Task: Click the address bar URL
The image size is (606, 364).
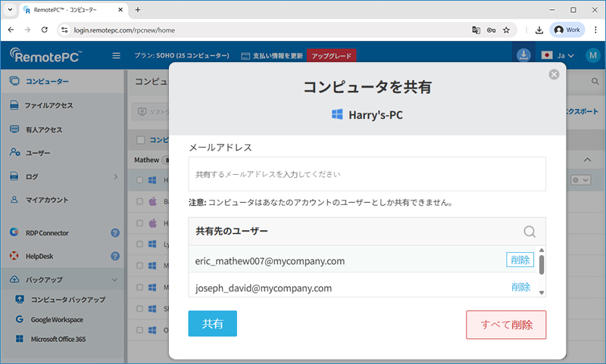Action: click(124, 30)
